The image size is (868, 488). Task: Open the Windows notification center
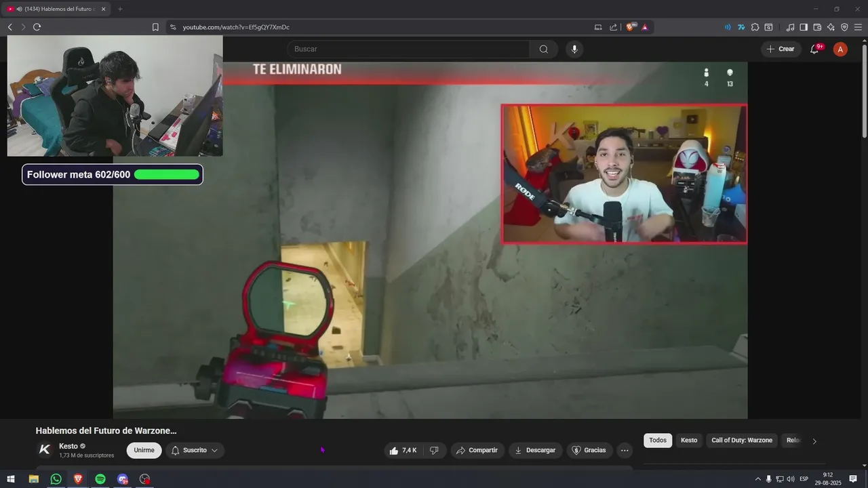tap(853, 479)
